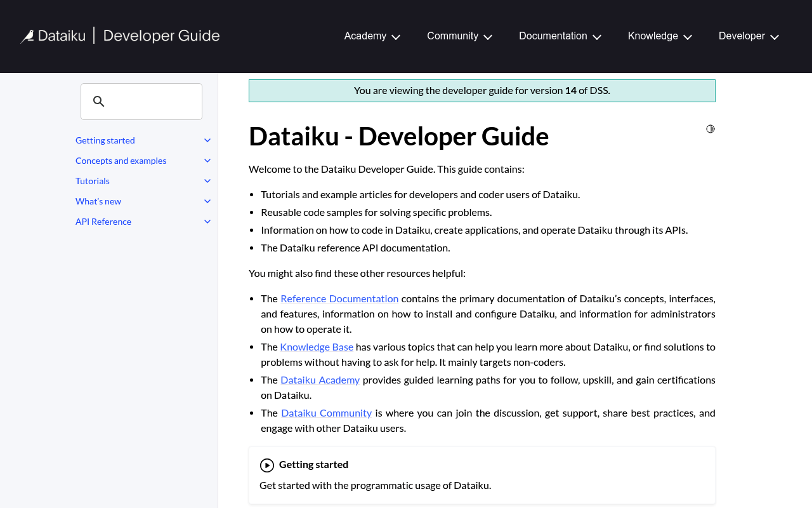Click 'The Dataiku reference API documentation.' bullet
This screenshot has width=812, height=508.
tap(355, 248)
